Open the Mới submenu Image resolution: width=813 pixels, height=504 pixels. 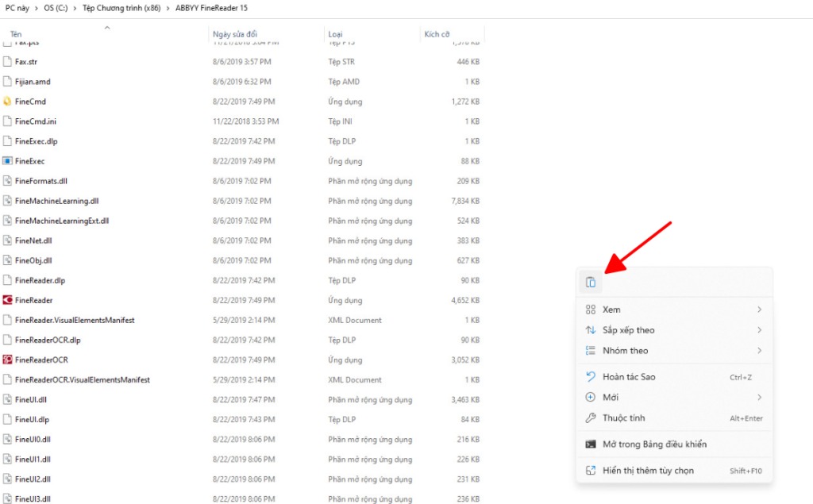(674, 398)
